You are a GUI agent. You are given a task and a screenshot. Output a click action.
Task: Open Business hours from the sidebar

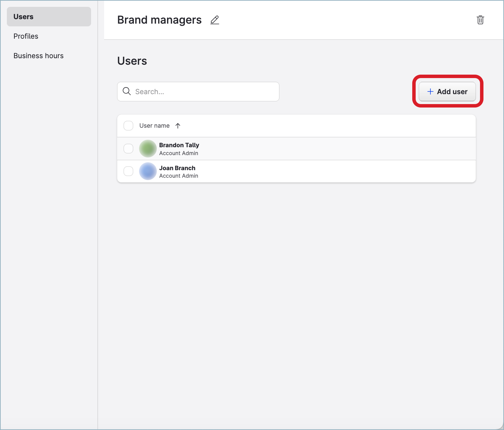coord(38,56)
